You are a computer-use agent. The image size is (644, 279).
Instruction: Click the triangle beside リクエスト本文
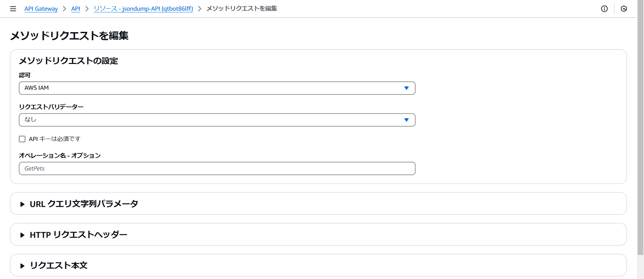click(x=22, y=266)
